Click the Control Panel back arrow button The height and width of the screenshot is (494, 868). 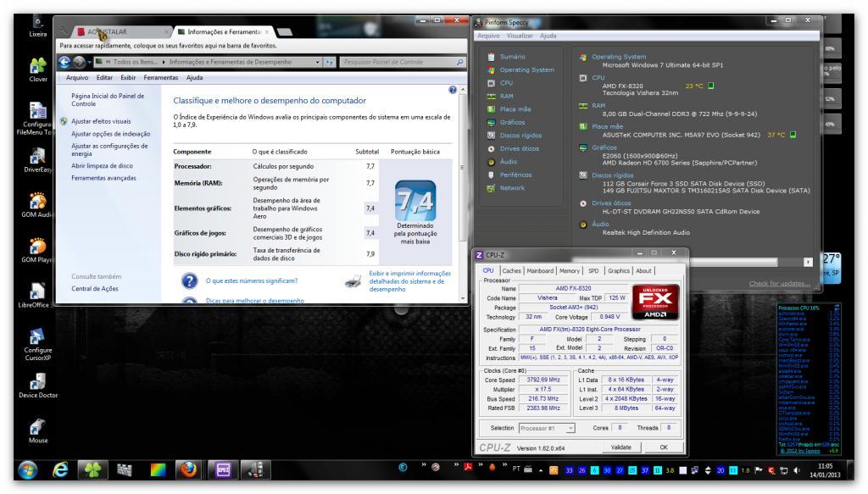(x=64, y=62)
